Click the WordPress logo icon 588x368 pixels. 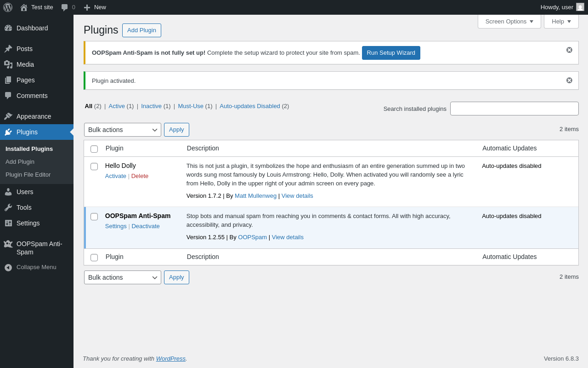8,7
